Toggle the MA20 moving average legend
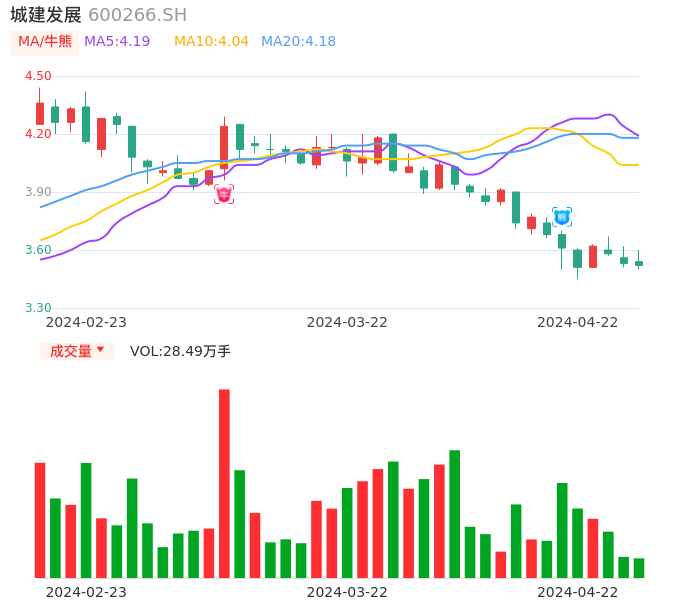Image resolution: width=686 pixels, height=606 pixels. (298, 42)
